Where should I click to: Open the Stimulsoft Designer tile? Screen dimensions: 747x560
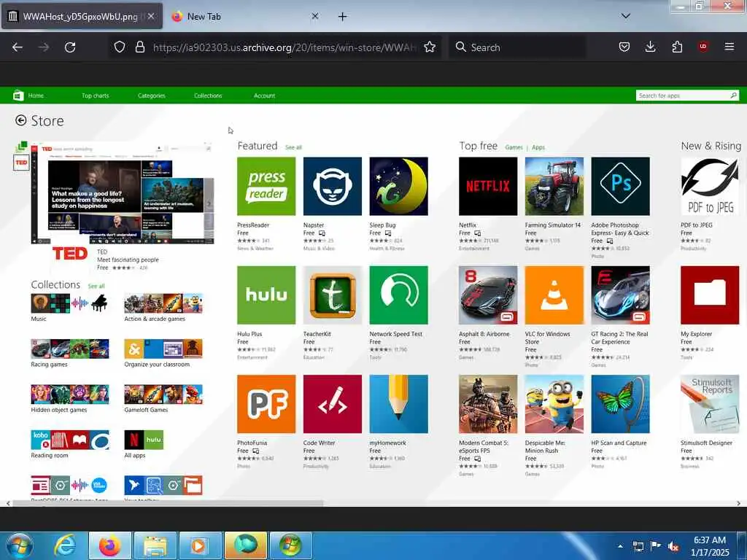710,404
